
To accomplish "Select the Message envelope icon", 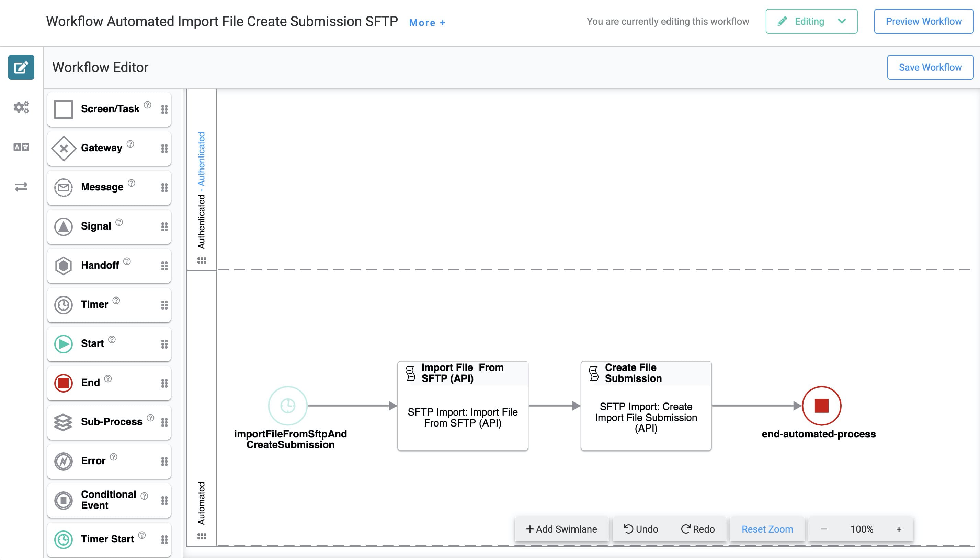I will click(x=64, y=188).
